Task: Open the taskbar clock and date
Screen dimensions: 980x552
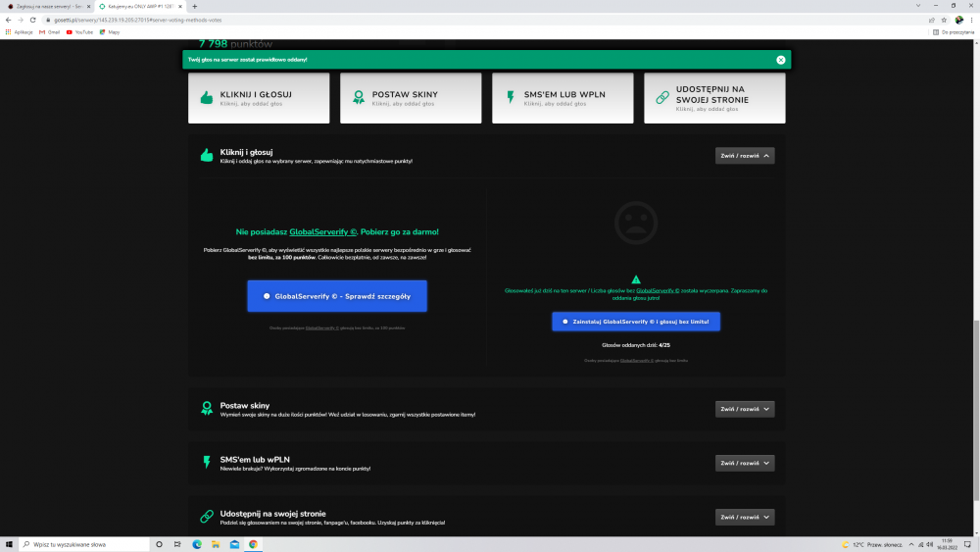Action: [948, 544]
